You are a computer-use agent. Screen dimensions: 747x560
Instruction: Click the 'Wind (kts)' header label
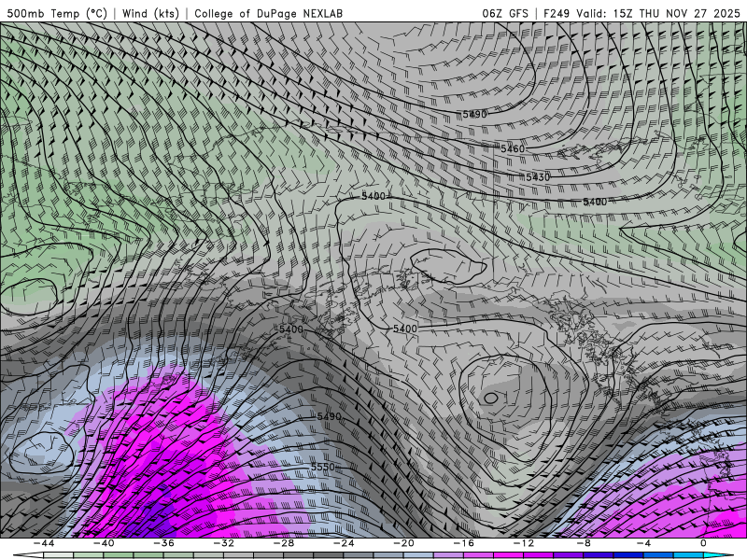pos(150,13)
